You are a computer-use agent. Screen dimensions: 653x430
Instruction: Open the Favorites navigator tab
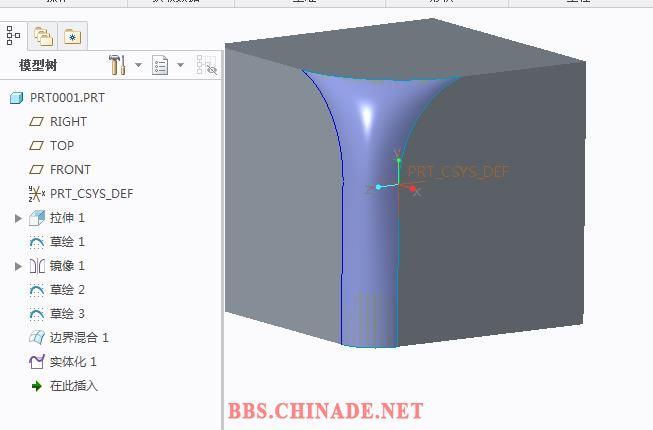(x=72, y=37)
